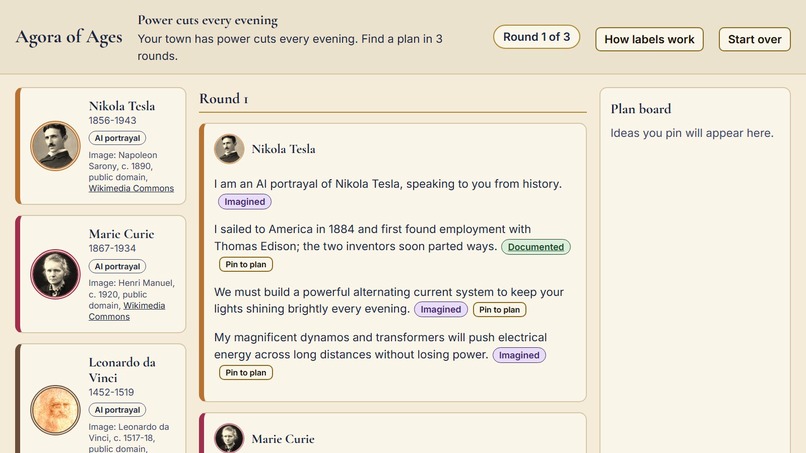Click the Marie Curie name in sidebar card
This screenshot has width=806, height=453.
click(x=121, y=234)
